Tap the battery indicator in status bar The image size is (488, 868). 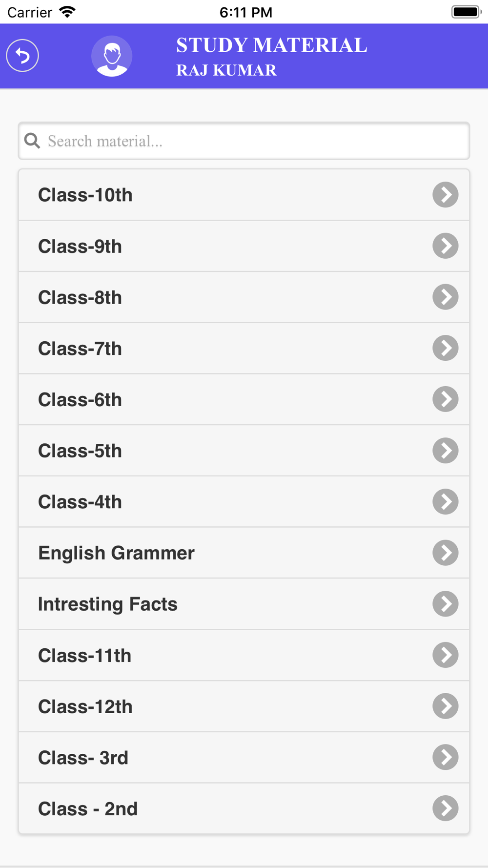[467, 12]
